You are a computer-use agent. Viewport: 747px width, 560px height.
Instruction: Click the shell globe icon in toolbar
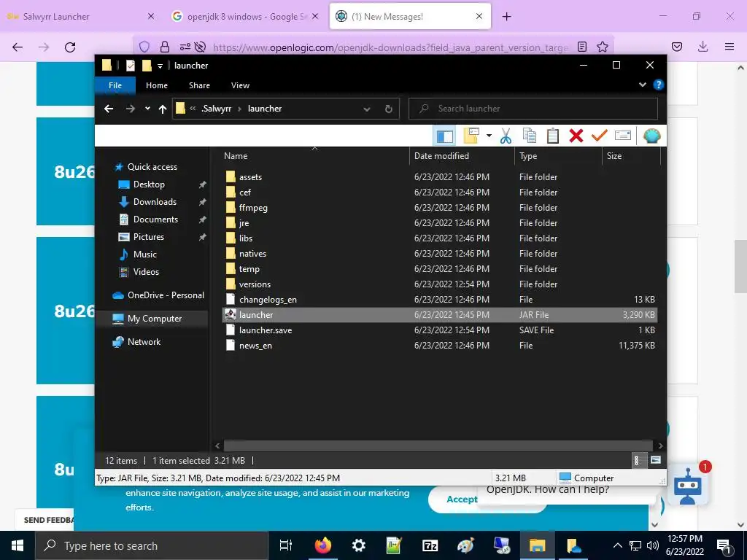[651, 136]
